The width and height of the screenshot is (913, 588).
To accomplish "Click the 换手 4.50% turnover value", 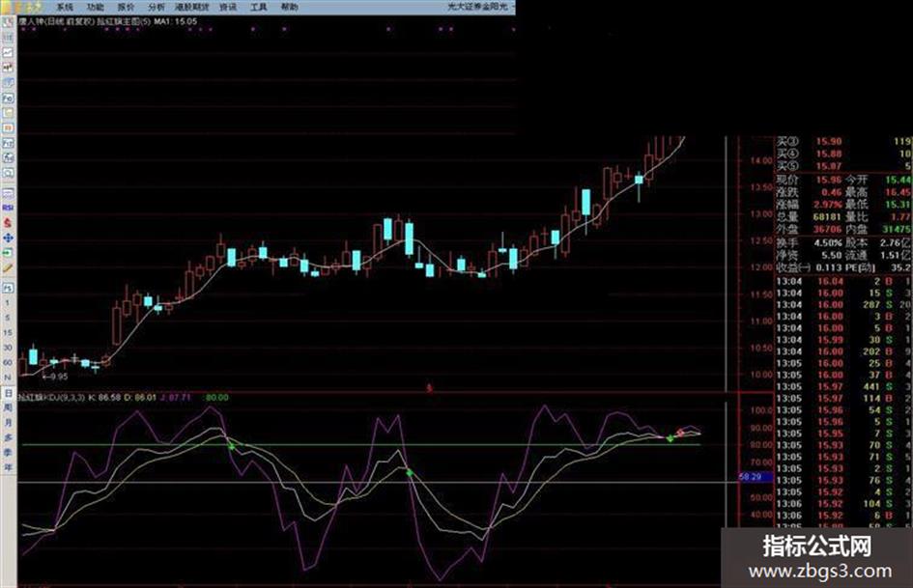I will pos(828,242).
